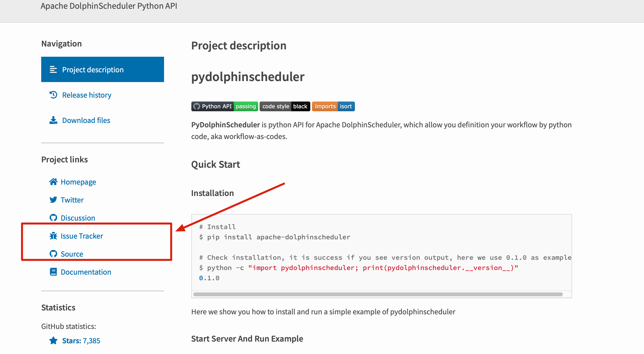The width and height of the screenshot is (644, 354).
Task: Click the GitHub logo in Python API badge
Action: [197, 106]
